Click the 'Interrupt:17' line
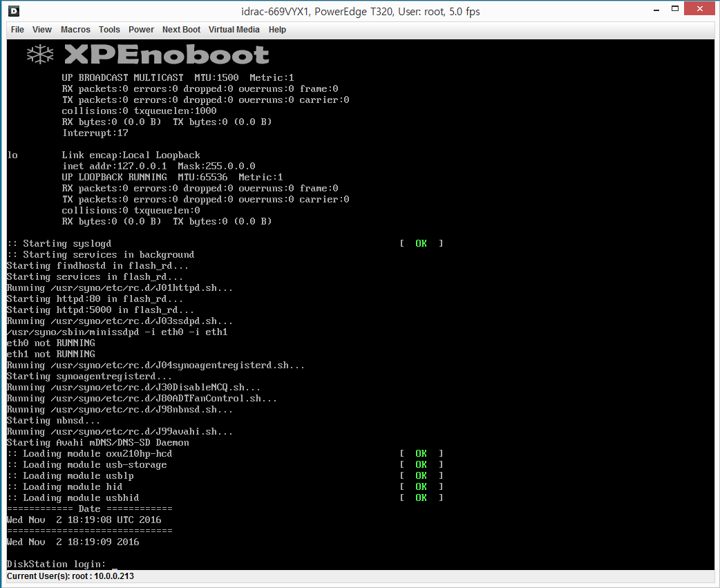The image size is (720, 588). tap(95, 133)
